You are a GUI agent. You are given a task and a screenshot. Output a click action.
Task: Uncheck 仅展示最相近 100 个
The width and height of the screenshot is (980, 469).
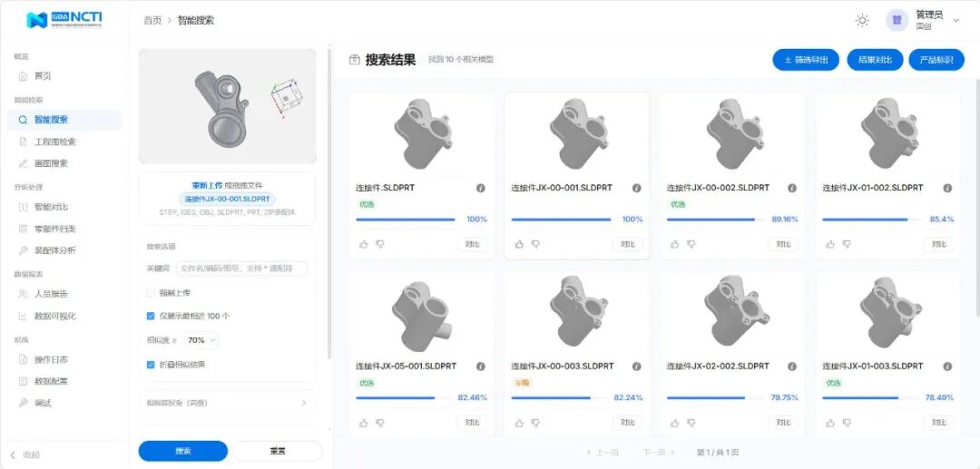pyautogui.click(x=150, y=316)
